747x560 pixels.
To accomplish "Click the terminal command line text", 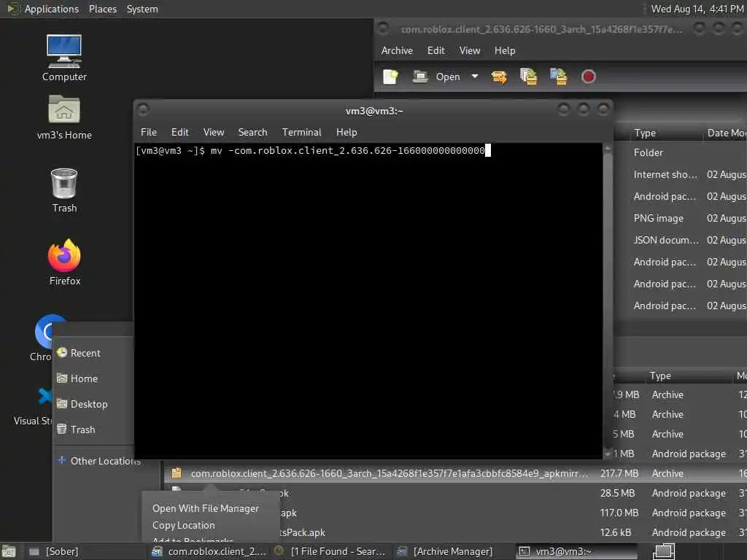I will pos(313,150).
